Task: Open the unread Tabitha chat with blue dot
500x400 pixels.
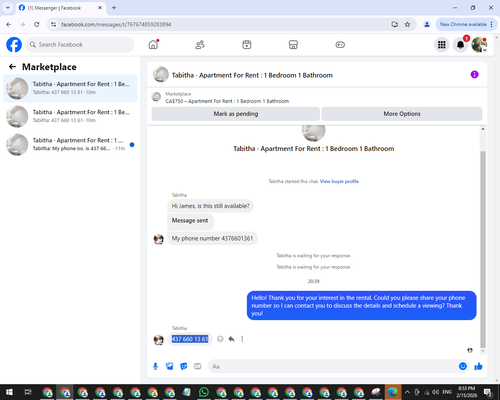Action: click(70, 145)
